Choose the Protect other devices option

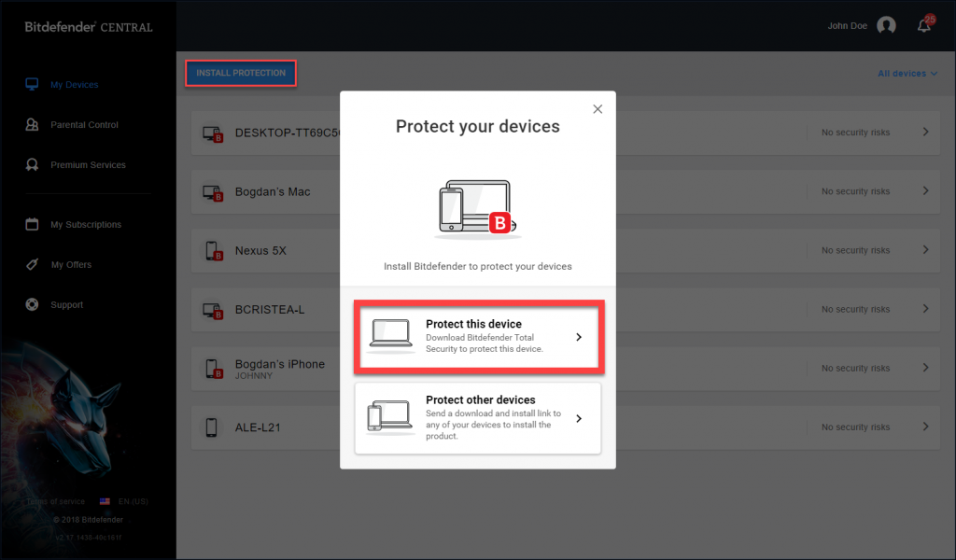click(478, 418)
